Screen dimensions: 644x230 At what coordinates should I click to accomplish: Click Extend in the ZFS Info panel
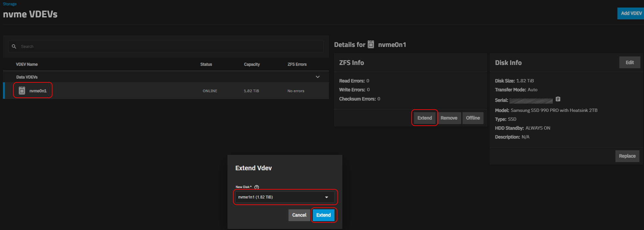(424, 118)
